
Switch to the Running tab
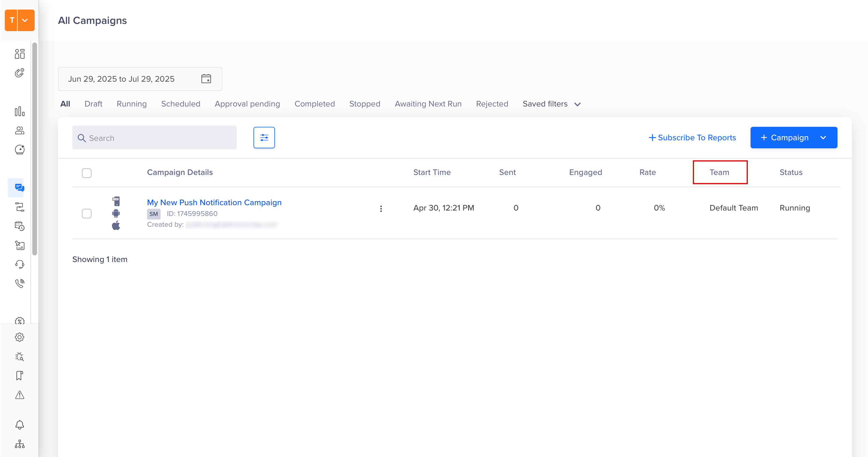point(132,104)
